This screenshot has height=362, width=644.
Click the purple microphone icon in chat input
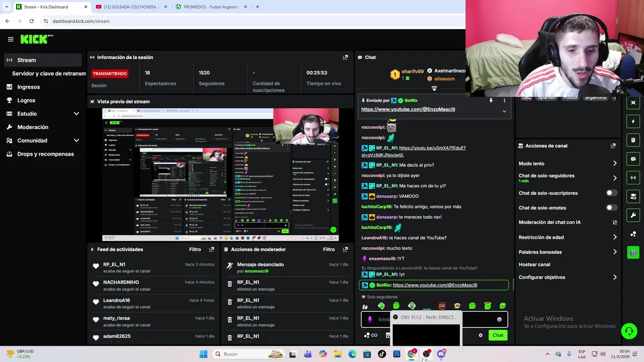pos(370,319)
